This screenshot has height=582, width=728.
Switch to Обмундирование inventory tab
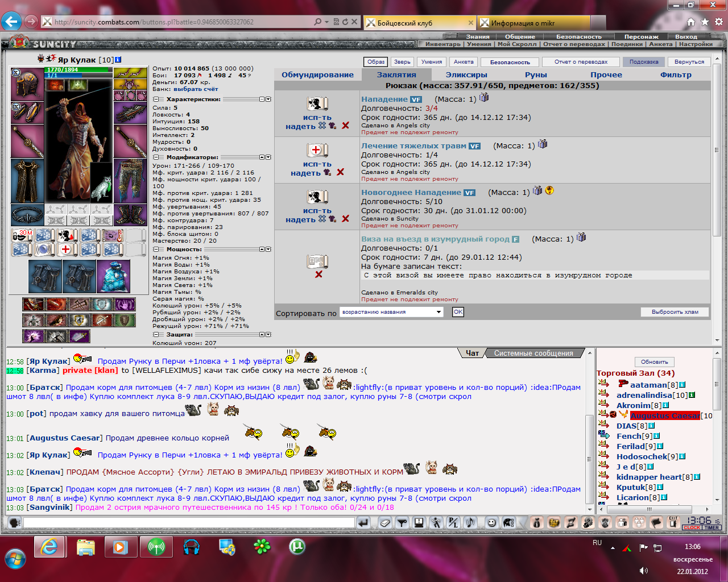pyautogui.click(x=317, y=74)
